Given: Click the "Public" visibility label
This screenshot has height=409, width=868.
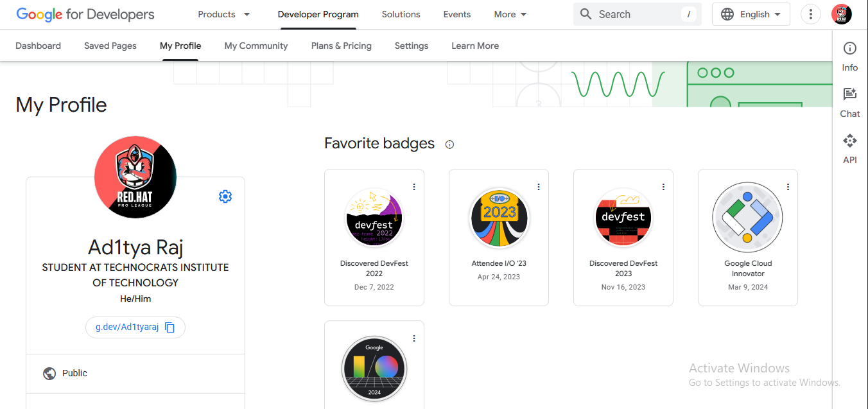Looking at the screenshot, I should pyautogui.click(x=74, y=373).
